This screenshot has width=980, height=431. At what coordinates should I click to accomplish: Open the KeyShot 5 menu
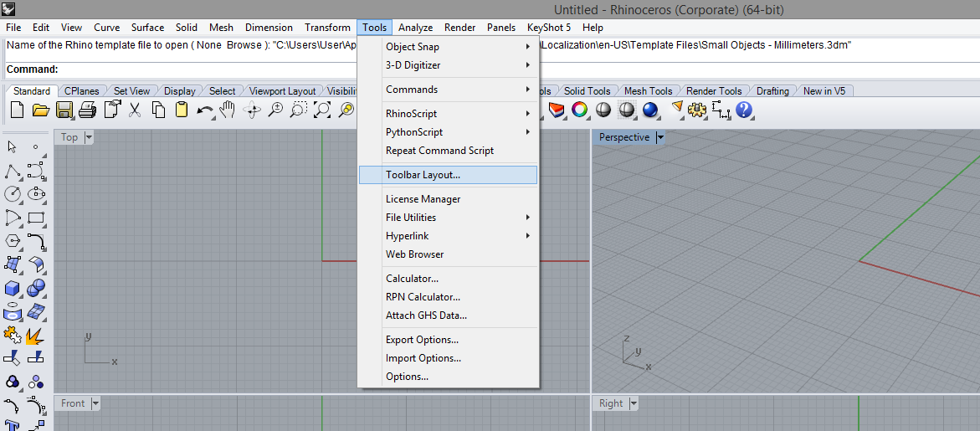[x=549, y=28]
